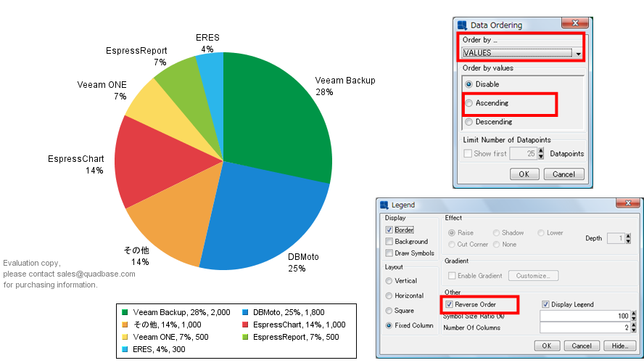Click the Hide button in Legend dialog

click(x=620, y=346)
